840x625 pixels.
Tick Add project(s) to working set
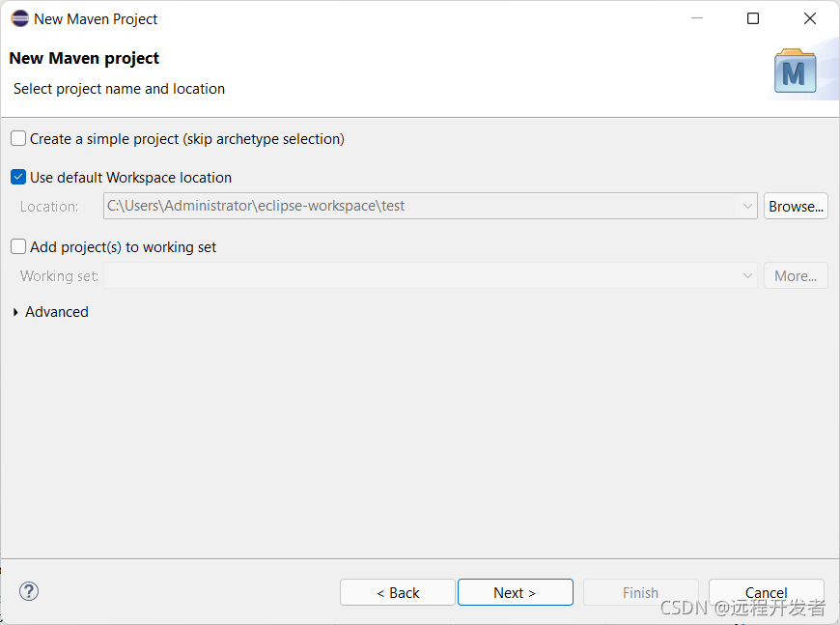[18, 246]
